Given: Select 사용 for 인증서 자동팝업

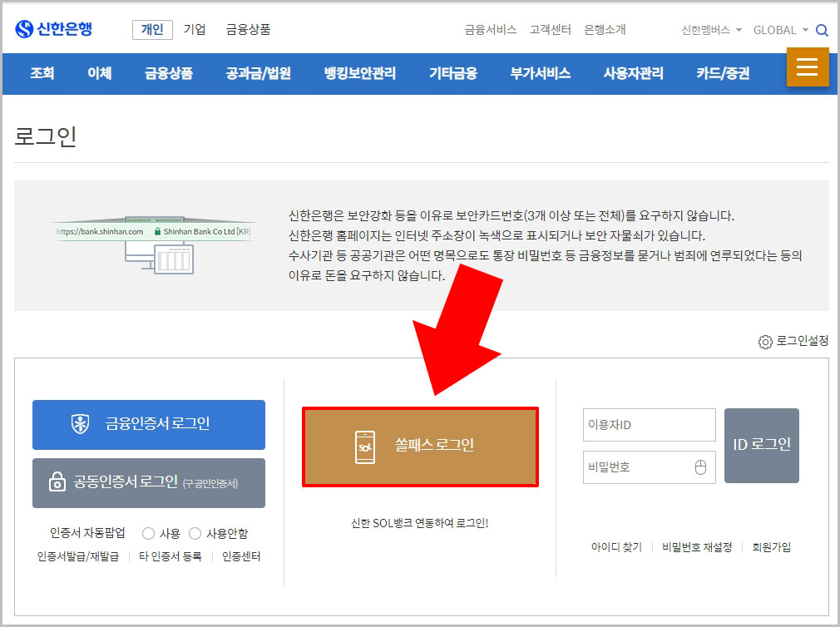Looking at the screenshot, I should pos(148,533).
